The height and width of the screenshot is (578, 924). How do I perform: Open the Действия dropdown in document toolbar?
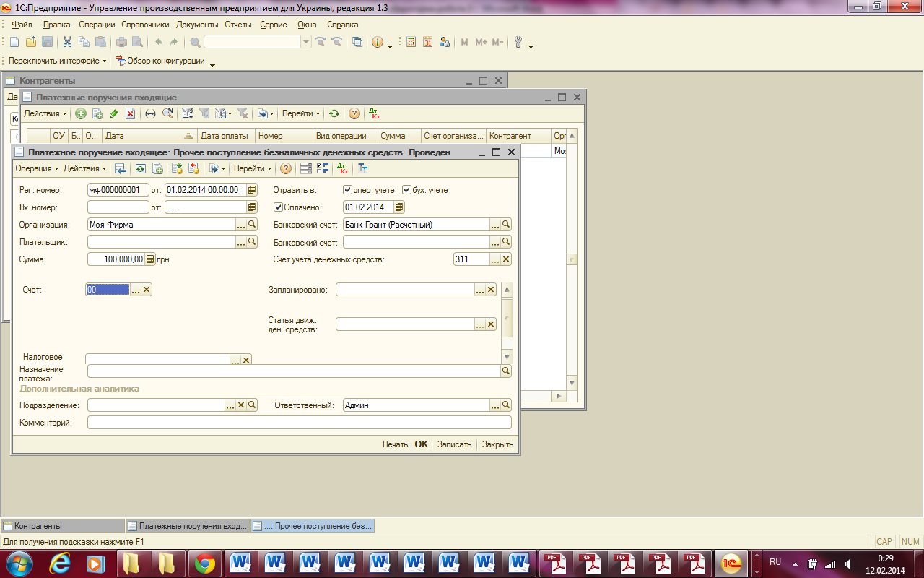pos(84,168)
